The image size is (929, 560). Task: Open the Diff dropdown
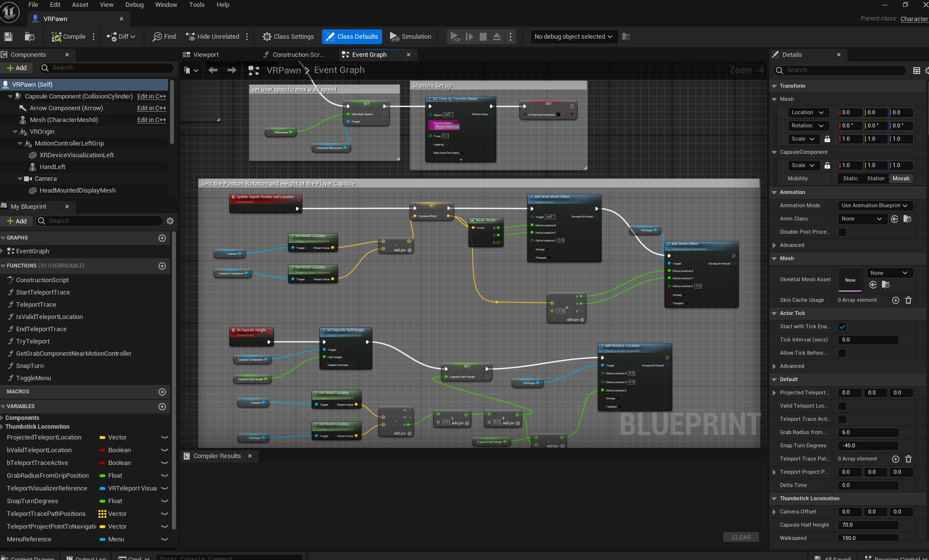pyautogui.click(x=121, y=37)
